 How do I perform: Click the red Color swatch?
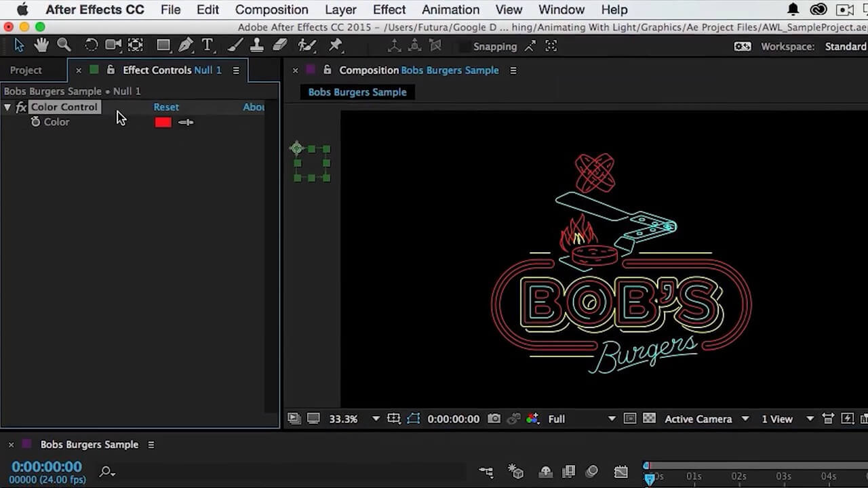click(163, 122)
